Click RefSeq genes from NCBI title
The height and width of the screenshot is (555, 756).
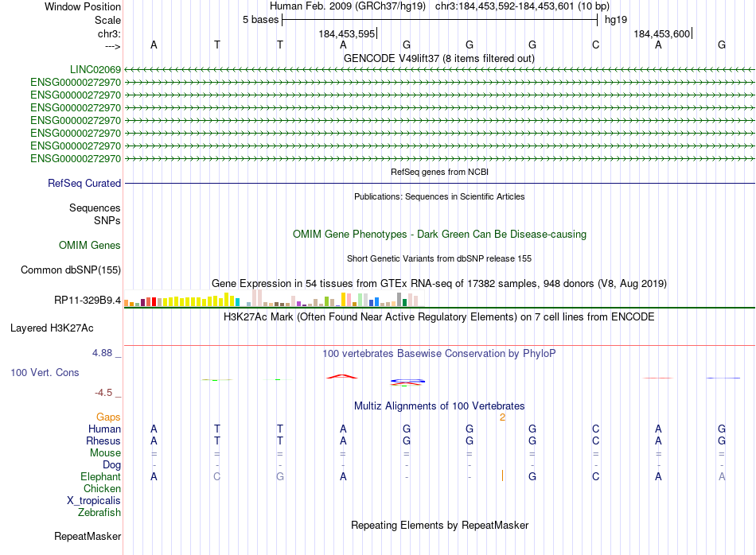(439, 172)
